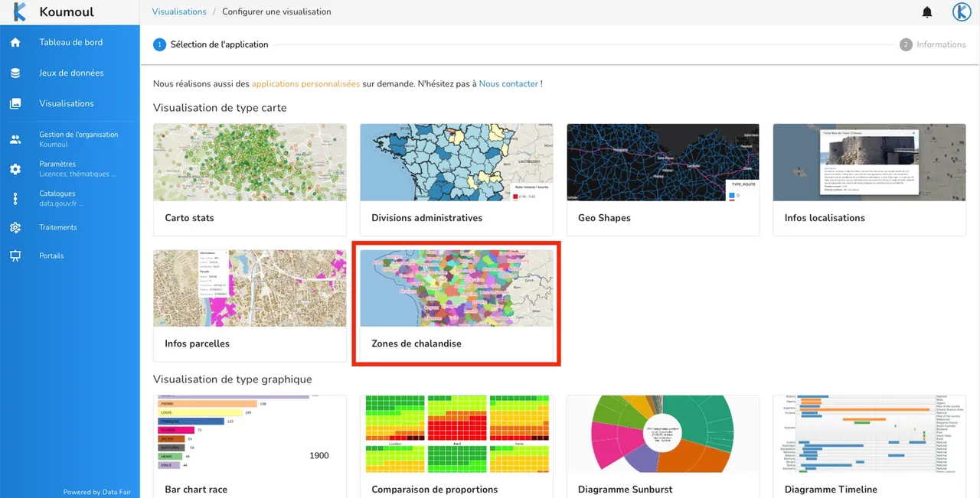Viewport: 980px width, 498px height.
Task: Choose the Divisions administratives map thumbnail
Action: (456, 162)
